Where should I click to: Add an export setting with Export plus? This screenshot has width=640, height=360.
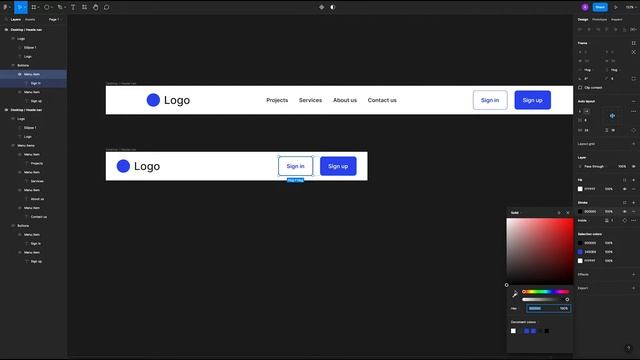pos(633,288)
